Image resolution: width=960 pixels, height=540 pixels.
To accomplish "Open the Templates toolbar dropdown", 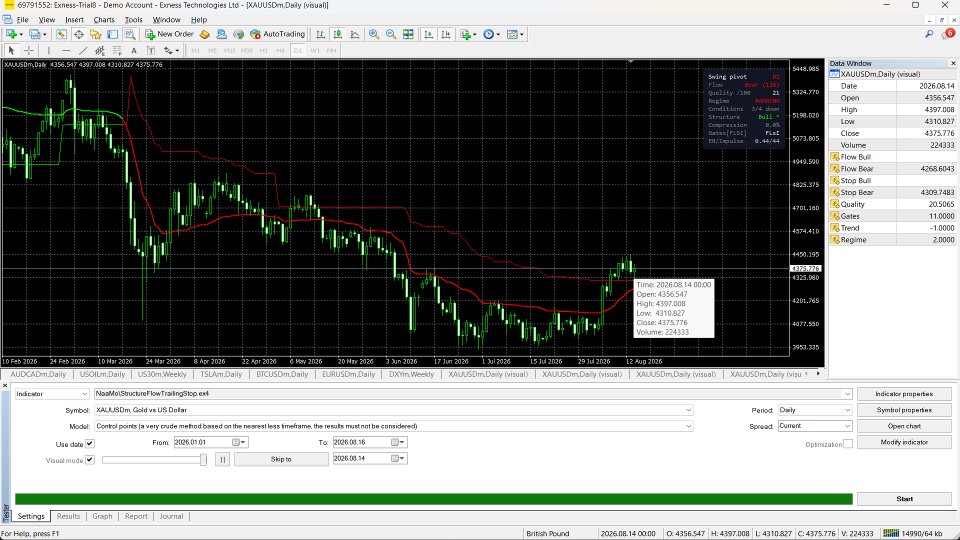I will click(x=515, y=34).
